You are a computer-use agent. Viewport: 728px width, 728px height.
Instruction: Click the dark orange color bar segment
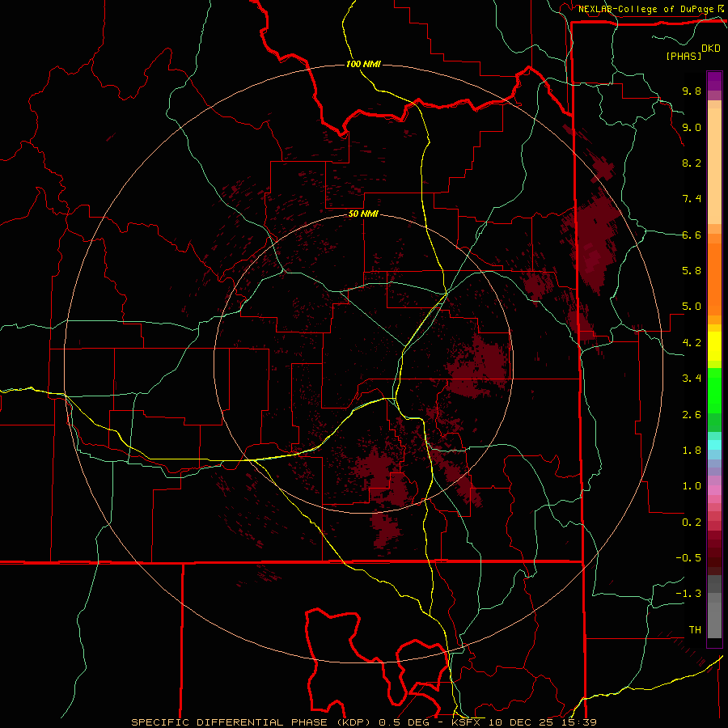coord(714,279)
